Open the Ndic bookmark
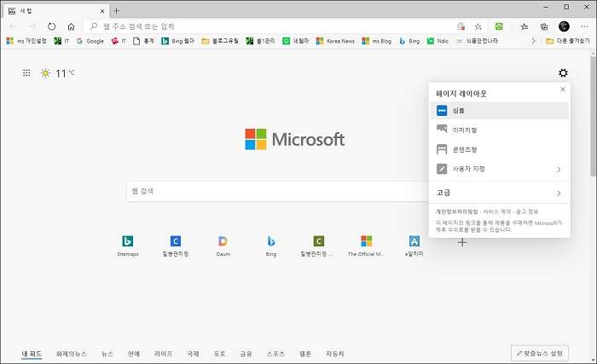The height and width of the screenshot is (364, 597). click(438, 41)
